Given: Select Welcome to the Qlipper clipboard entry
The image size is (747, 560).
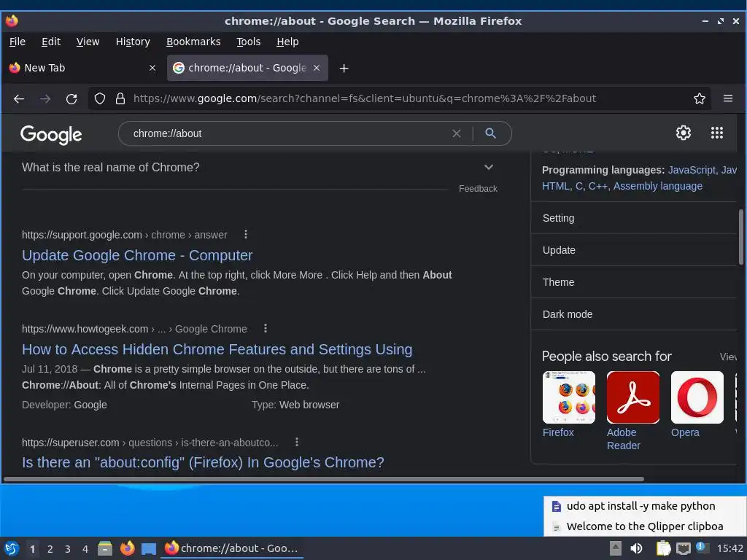Looking at the screenshot, I should pos(645,526).
